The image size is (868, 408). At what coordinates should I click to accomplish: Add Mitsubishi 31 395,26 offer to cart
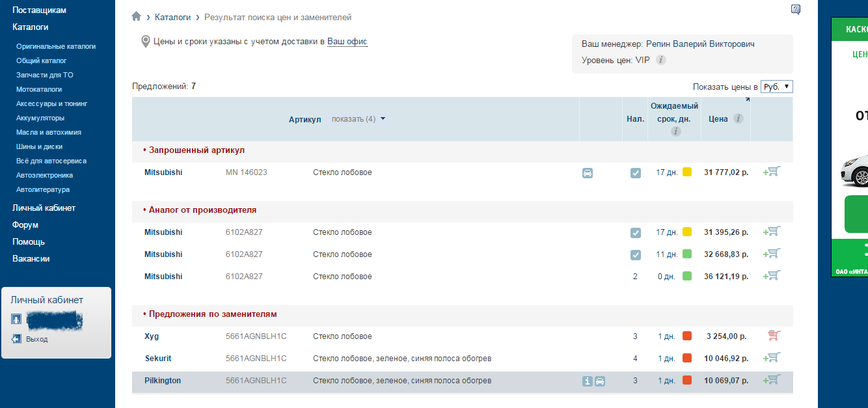tap(772, 232)
